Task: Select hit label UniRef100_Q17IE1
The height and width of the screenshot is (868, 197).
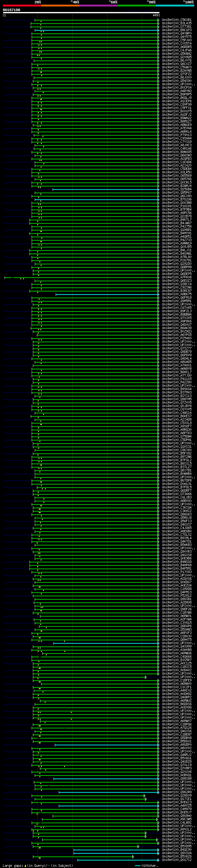Action: (176, 799)
